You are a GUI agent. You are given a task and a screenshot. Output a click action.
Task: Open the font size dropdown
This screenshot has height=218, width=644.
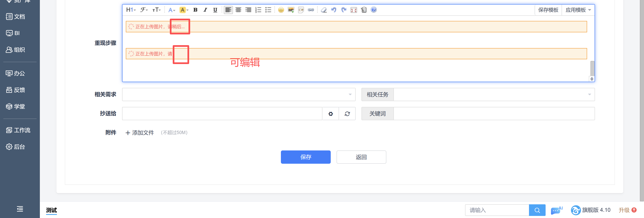pos(157,10)
